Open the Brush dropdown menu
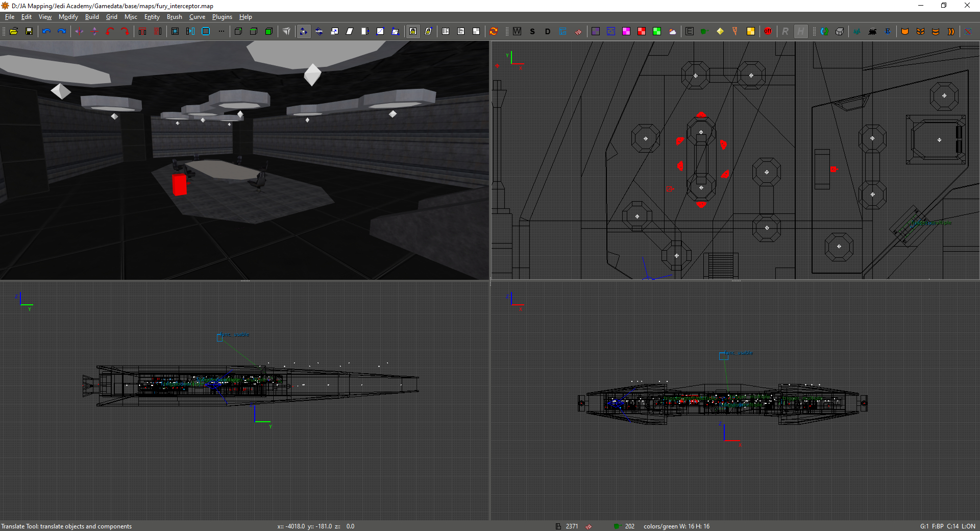Screen dimensions: 980x531 click(174, 17)
